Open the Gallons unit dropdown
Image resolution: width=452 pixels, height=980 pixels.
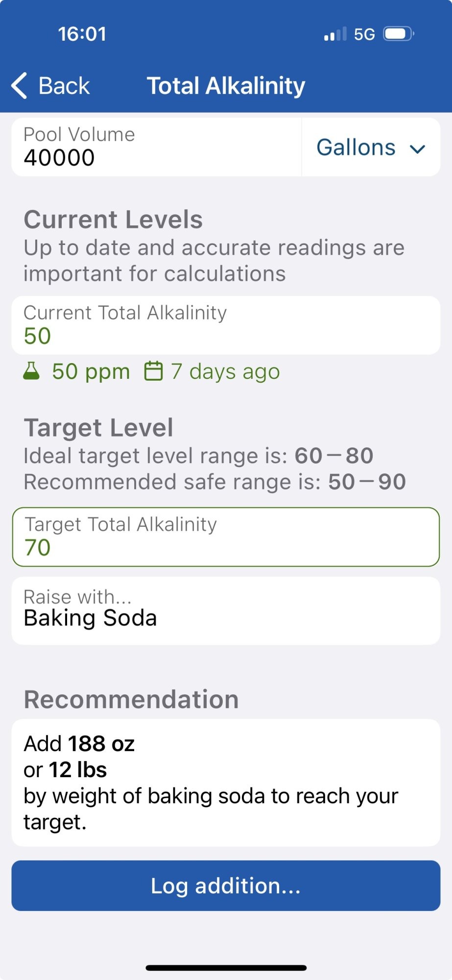tap(371, 147)
